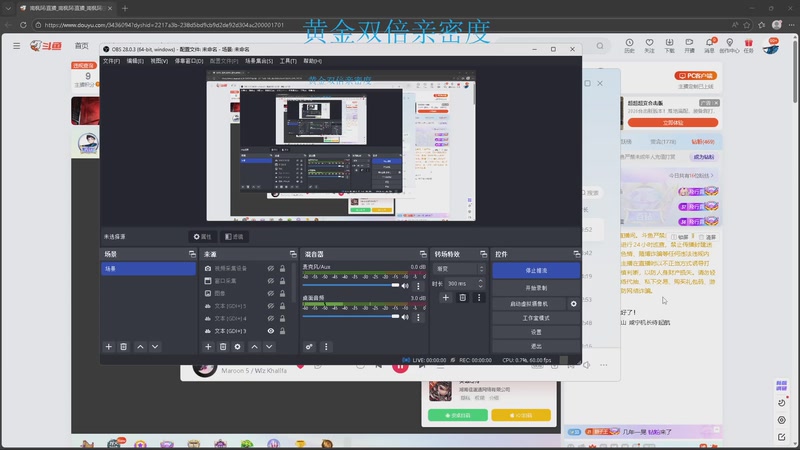This screenshot has width=800, height=450.
Task: Undock the 来源 panel with its float icon
Action: click(293, 254)
